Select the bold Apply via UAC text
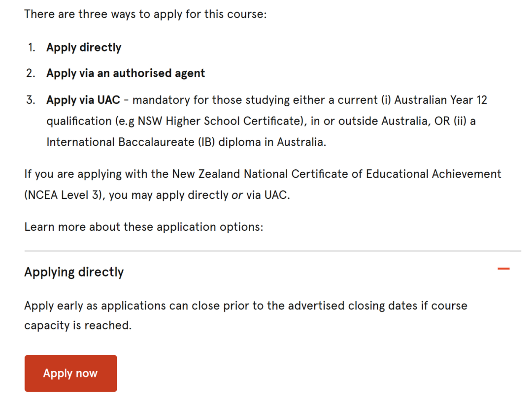 click(83, 100)
